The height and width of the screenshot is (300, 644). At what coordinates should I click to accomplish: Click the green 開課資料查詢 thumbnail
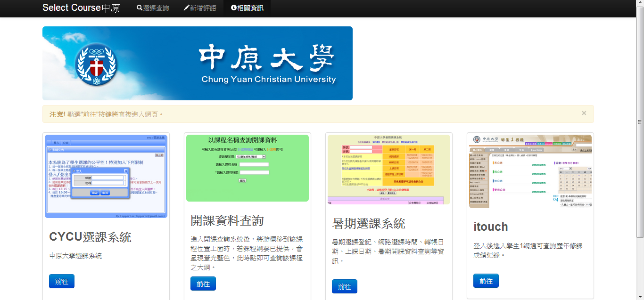pos(248,168)
